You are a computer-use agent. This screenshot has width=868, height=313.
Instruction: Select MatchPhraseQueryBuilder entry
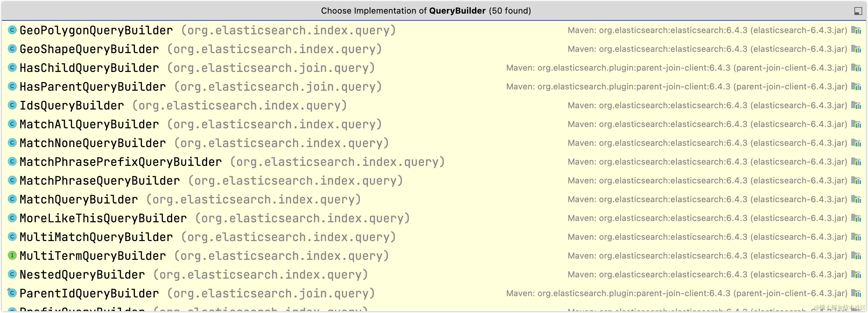pyautogui.click(x=434, y=180)
